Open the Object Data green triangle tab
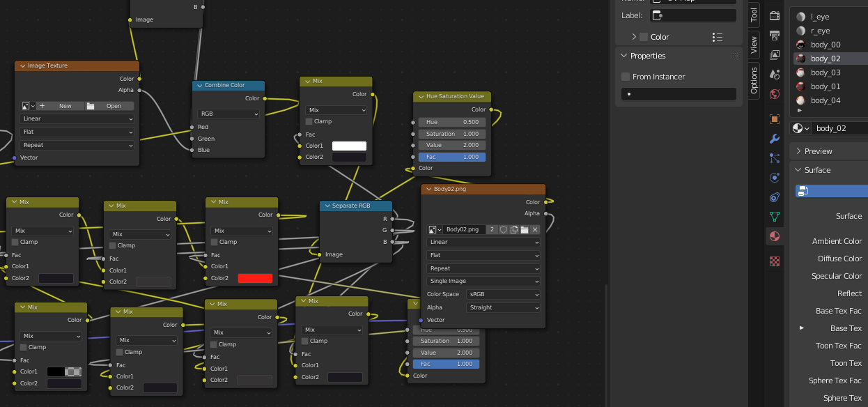Image resolution: width=868 pixels, height=407 pixels. (775, 217)
